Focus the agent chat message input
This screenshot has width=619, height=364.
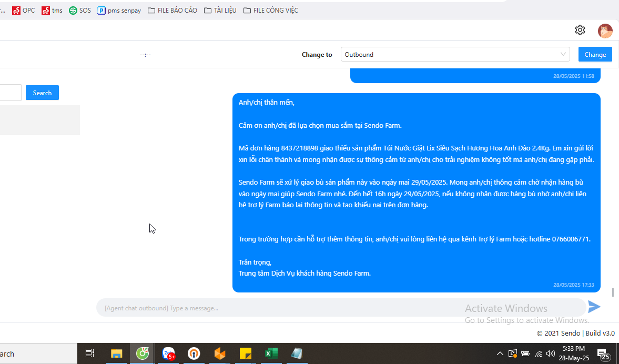(x=341, y=308)
